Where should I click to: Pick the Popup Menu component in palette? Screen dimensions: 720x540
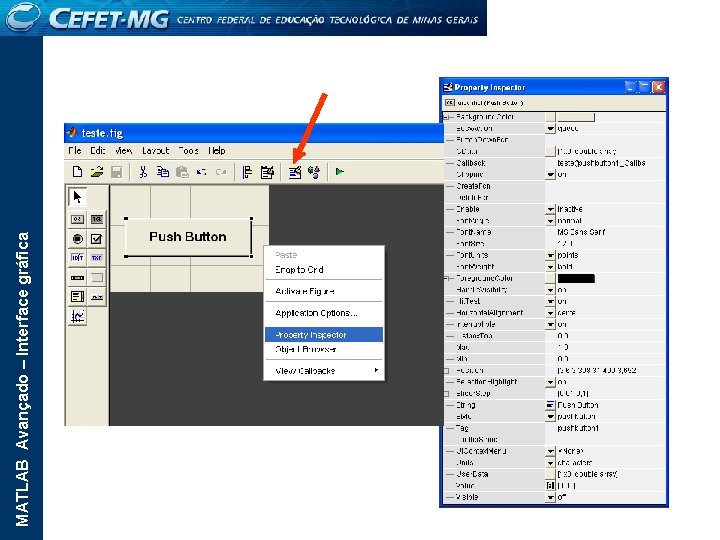[96, 297]
